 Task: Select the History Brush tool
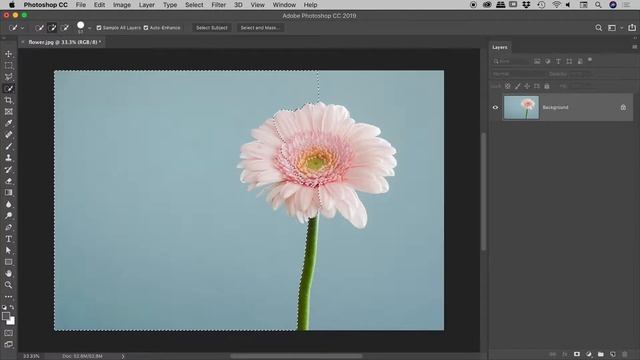(x=9, y=169)
